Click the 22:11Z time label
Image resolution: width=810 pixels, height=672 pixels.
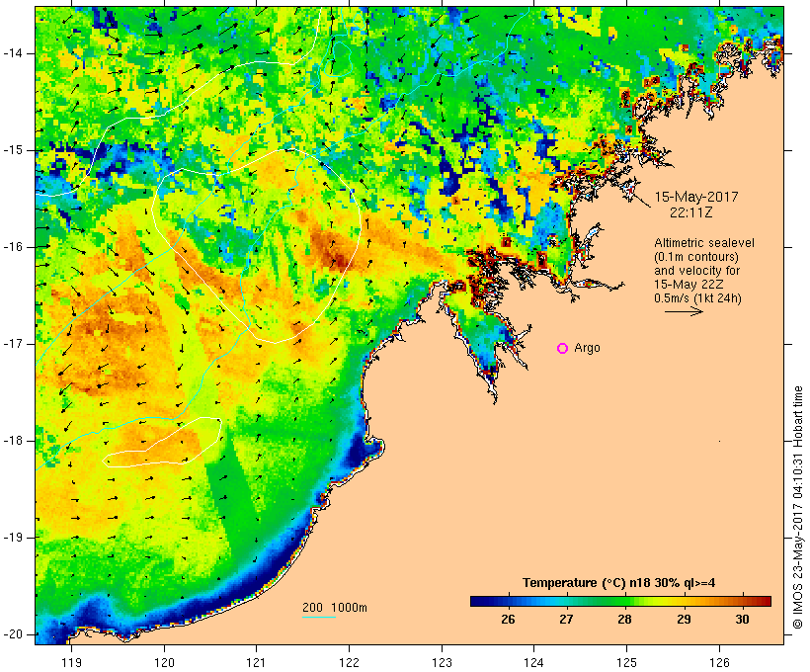[x=691, y=212]
